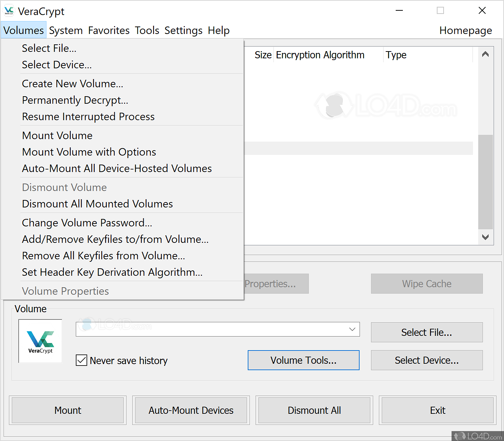Screen dimensions: 504x441
Task: Open the Volume Tools... button
Action: 303,360
